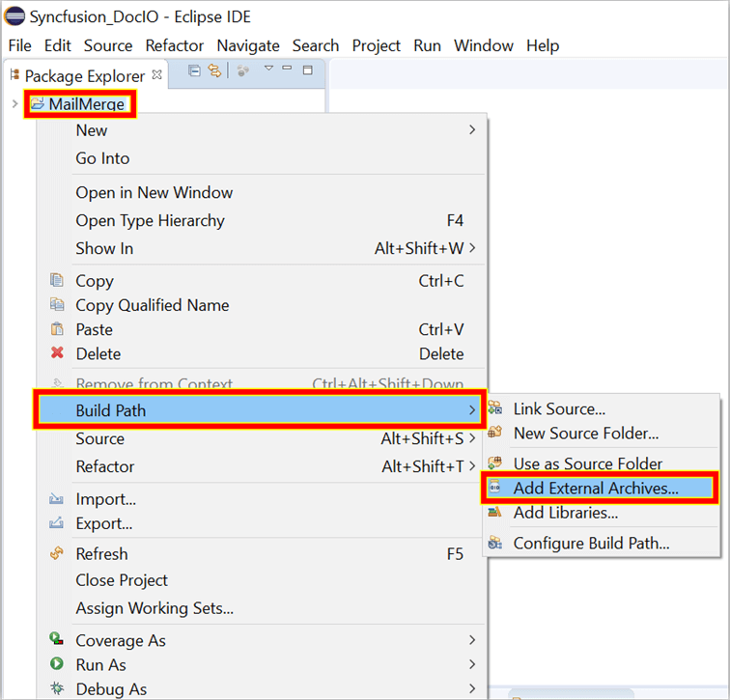
Task: Open the Refactor menu in menu bar
Action: pyautogui.click(x=174, y=45)
